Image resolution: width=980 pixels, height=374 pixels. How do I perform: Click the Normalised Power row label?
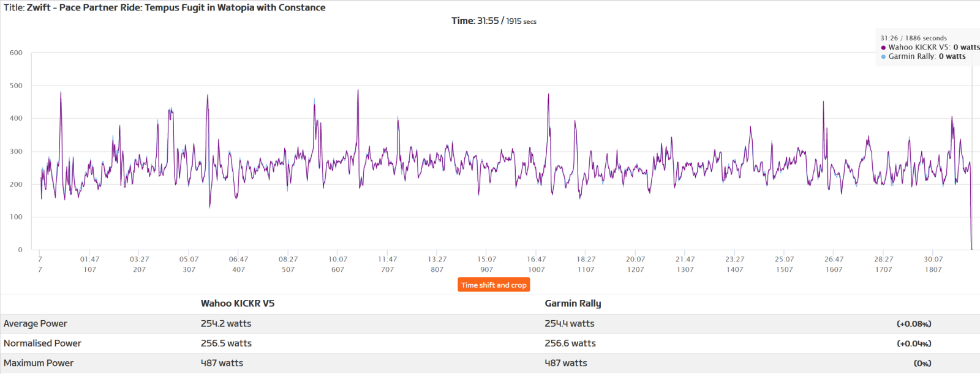[42, 343]
